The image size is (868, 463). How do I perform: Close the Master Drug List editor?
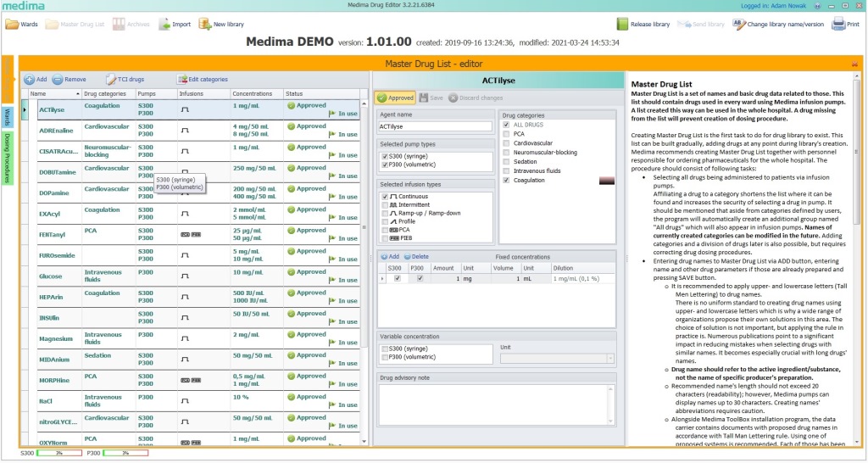[x=854, y=64]
